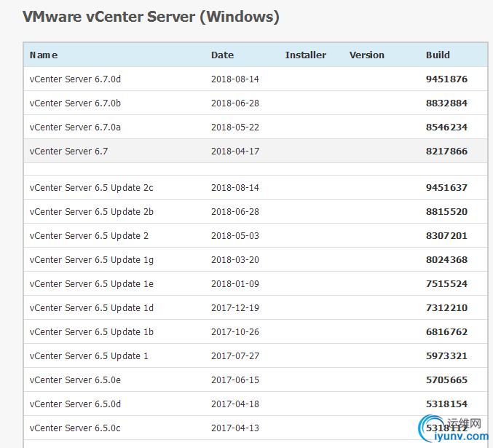Click build number 5705665
Screen dimensions: 493x448
coord(447,380)
